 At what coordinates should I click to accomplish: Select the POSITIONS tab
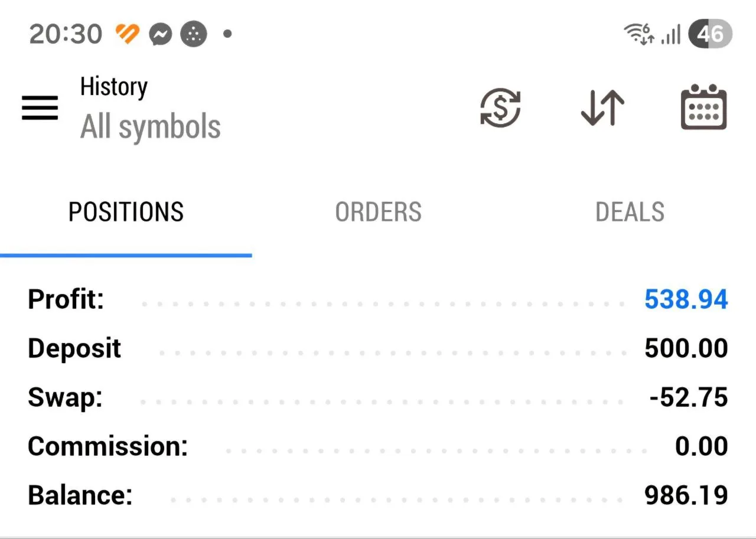(x=126, y=212)
